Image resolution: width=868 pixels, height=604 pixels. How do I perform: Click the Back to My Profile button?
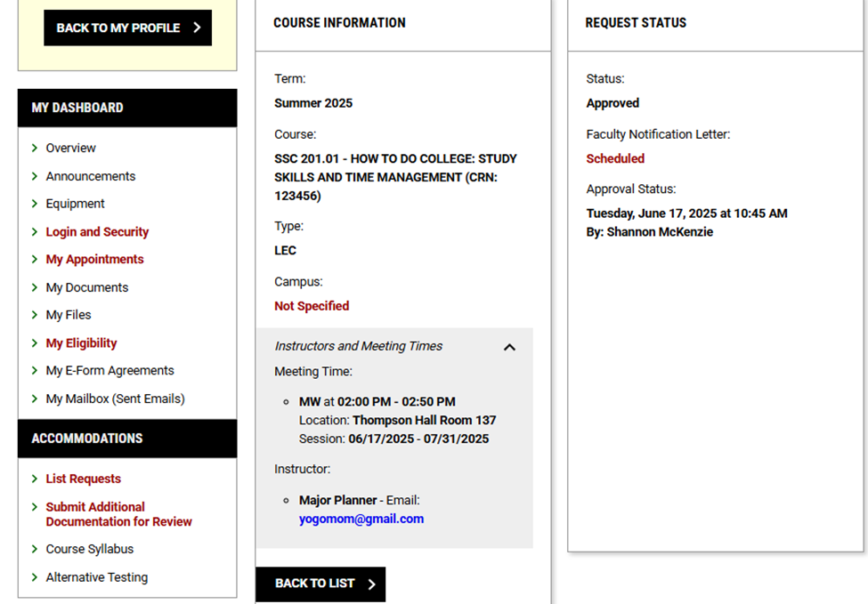127,28
